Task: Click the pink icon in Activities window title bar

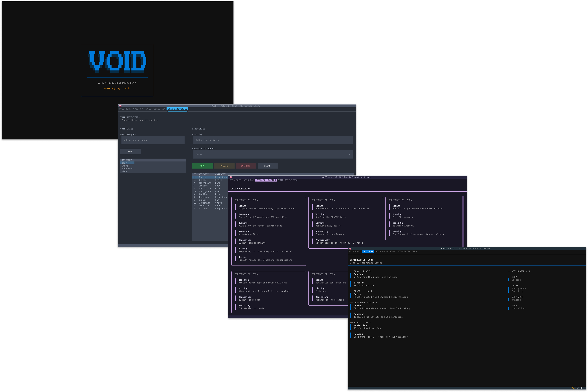Action: click(120, 106)
